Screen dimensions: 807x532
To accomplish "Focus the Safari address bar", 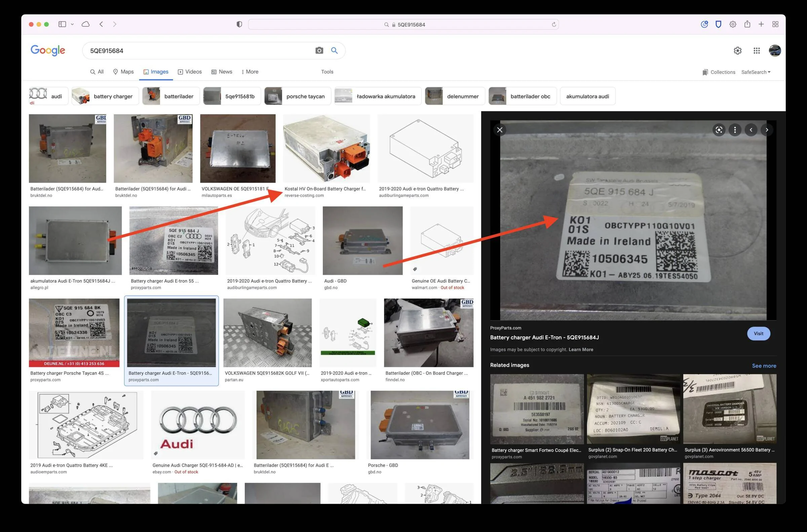I will pyautogui.click(x=403, y=25).
